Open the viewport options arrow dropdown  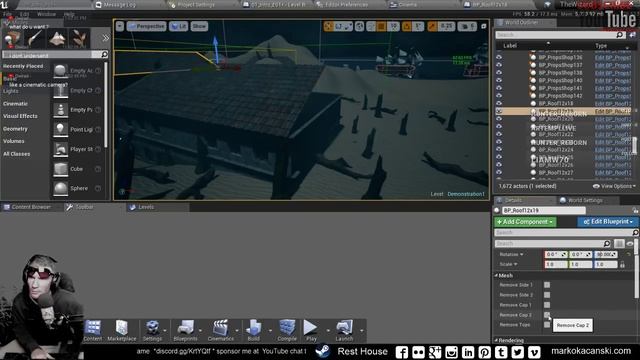(x=120, y=27)
